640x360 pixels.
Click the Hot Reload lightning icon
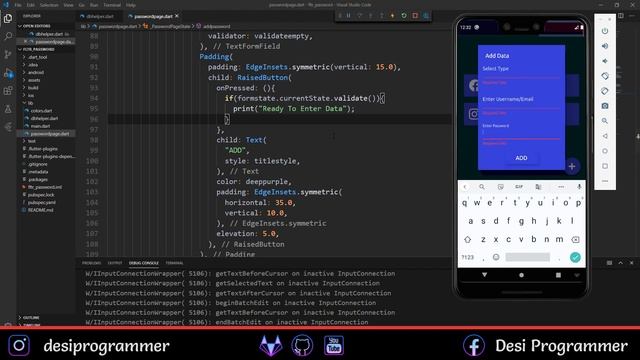[x=393, y=16]
